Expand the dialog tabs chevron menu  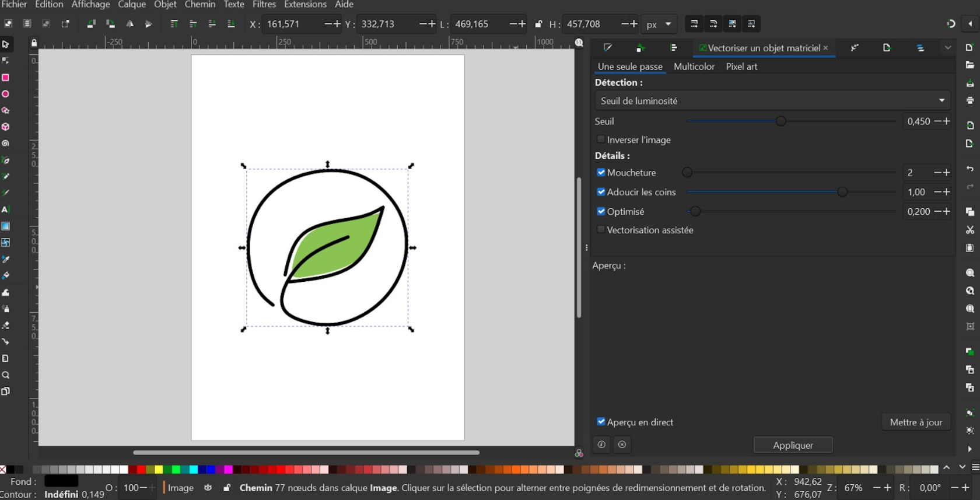click(948, 48)
